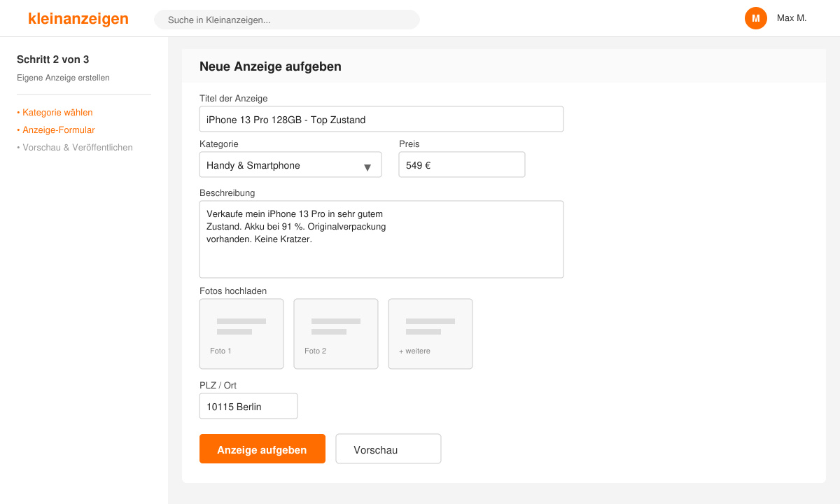Viewport: 840px width, 504px height.
Task: Click into the Beschreibung text area
Action: pyautogui.click(x=381, y=239)
